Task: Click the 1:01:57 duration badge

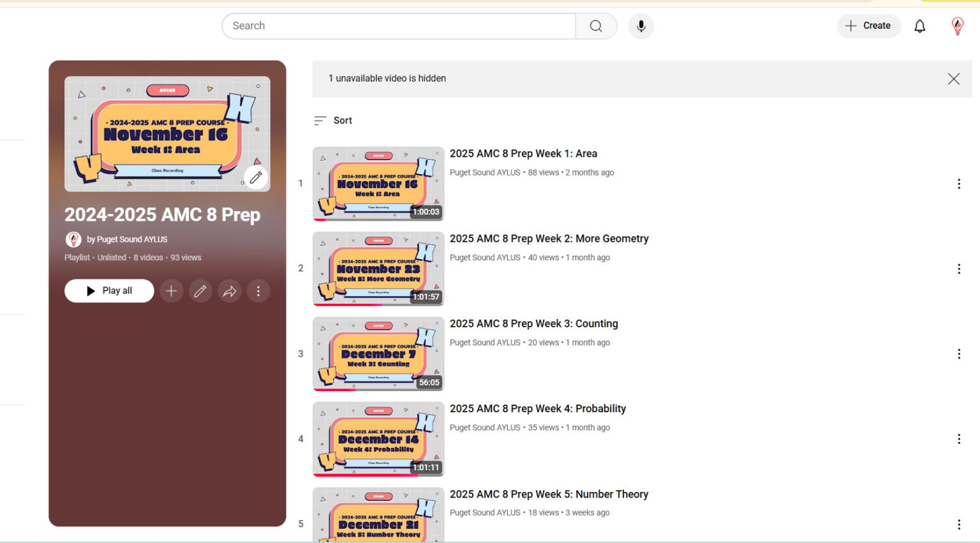Action: [x=426, y=297]
